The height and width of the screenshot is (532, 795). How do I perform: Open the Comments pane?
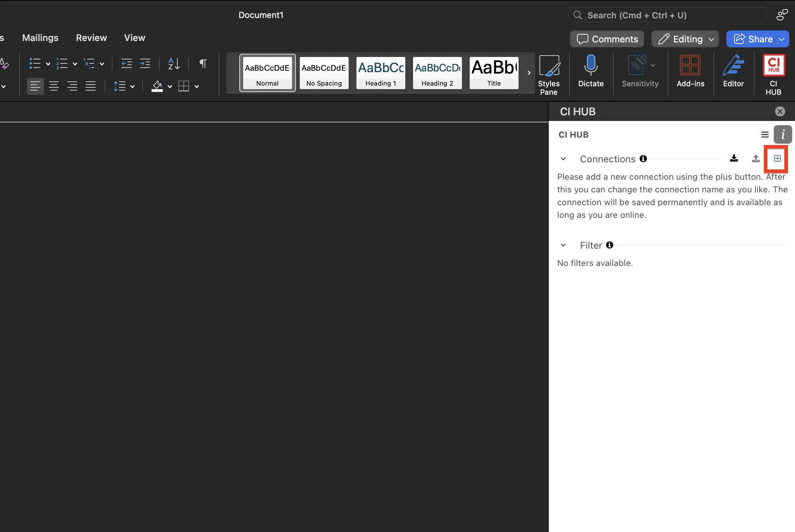tap(607, 39)
